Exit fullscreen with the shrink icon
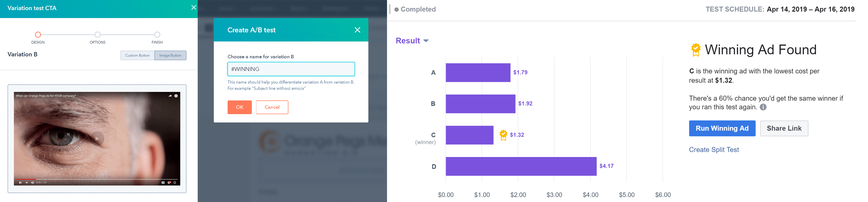The height and width of the screenshot is (202, 868). pyautogui.click(x=175, y=182)
